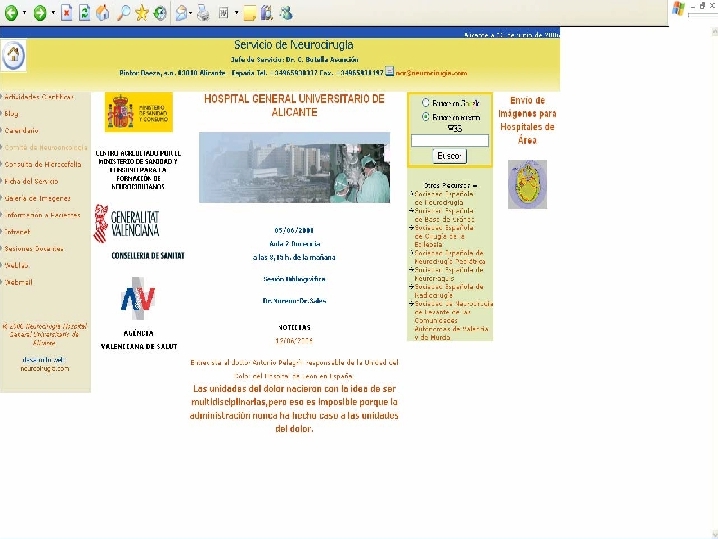Open the Webmail sidebar menu item
Image resolution: width=718 pixels, height=539 pixels.
point(18,282)
